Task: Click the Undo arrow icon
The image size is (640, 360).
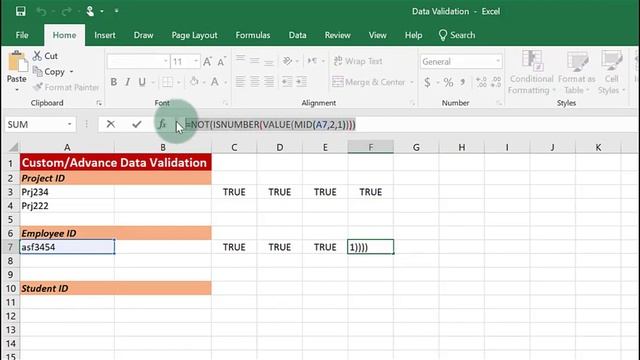Action: (41, 11)
